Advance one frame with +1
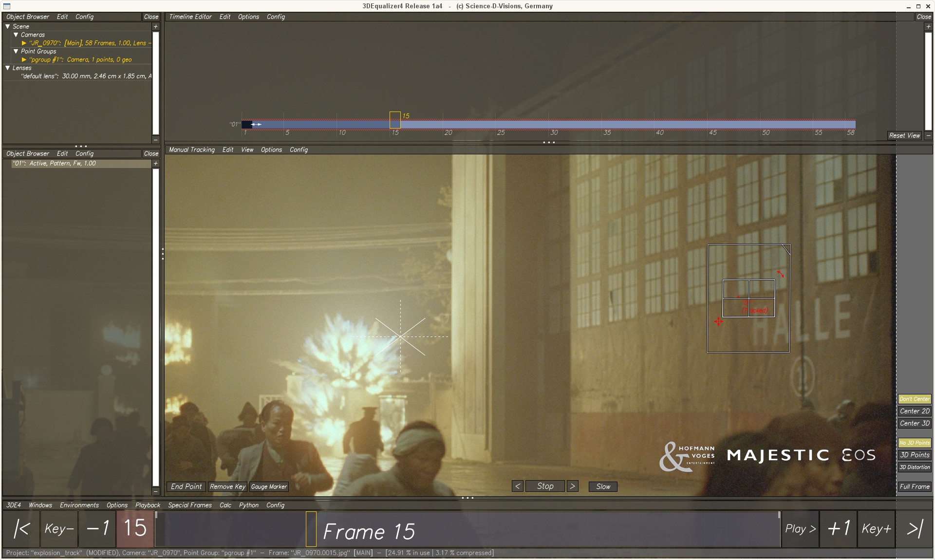The height and width of the screenshot is (560, 935). click(838, 529)
